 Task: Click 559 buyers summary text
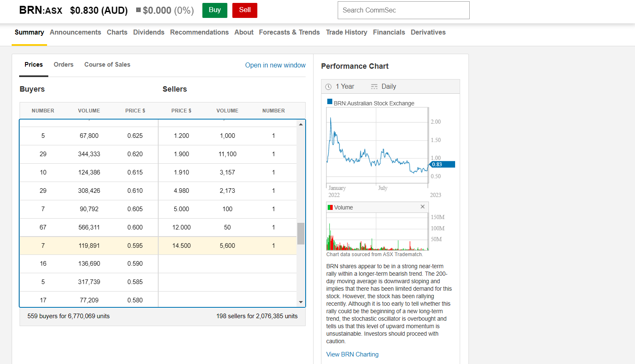69,316
